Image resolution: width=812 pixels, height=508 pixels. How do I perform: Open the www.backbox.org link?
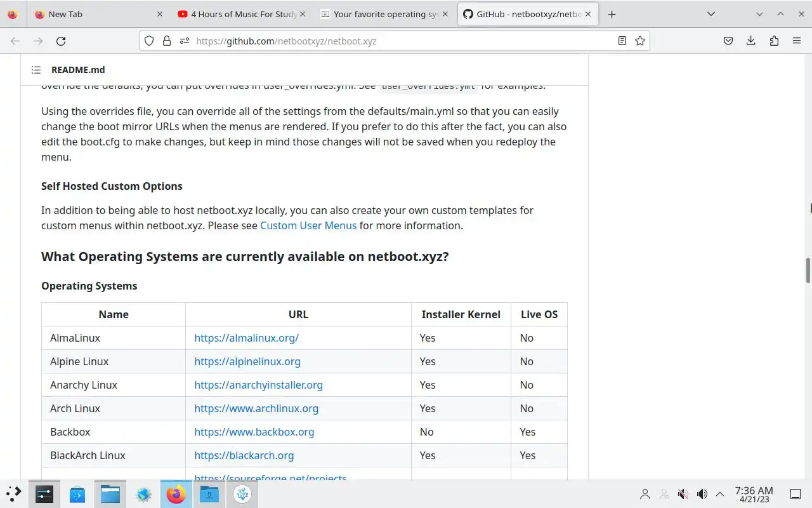(254, 432)
